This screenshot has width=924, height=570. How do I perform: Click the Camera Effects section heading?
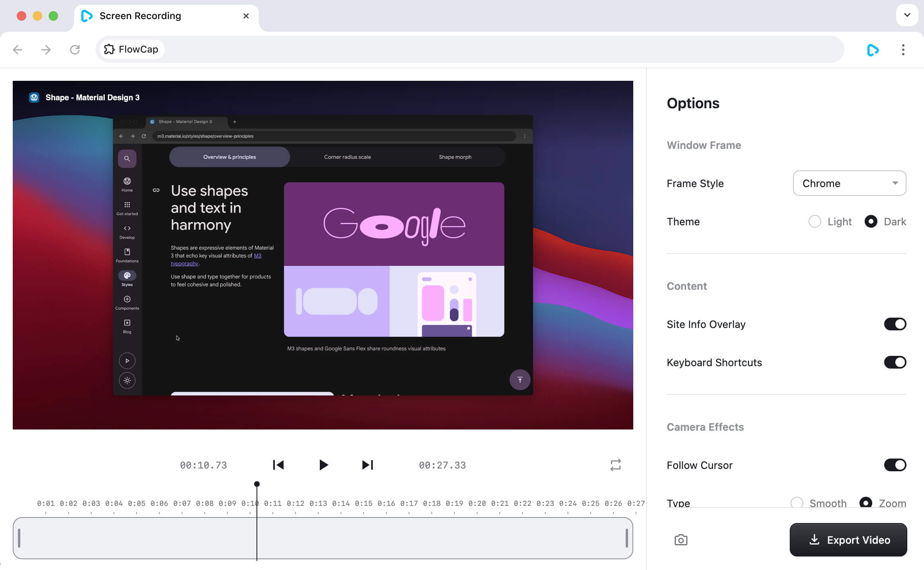click(705, 427)
